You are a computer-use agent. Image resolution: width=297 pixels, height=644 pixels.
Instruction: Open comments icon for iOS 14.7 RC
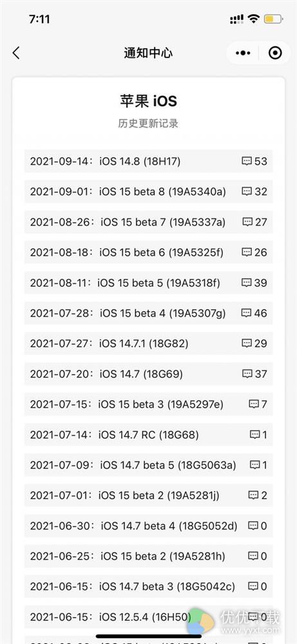255,435
